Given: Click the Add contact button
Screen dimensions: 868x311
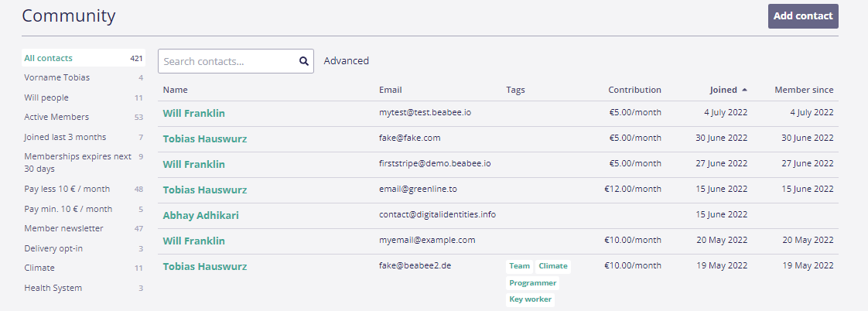Looking at the screenshot, I should pyautogui.click(x=802, y=16).
